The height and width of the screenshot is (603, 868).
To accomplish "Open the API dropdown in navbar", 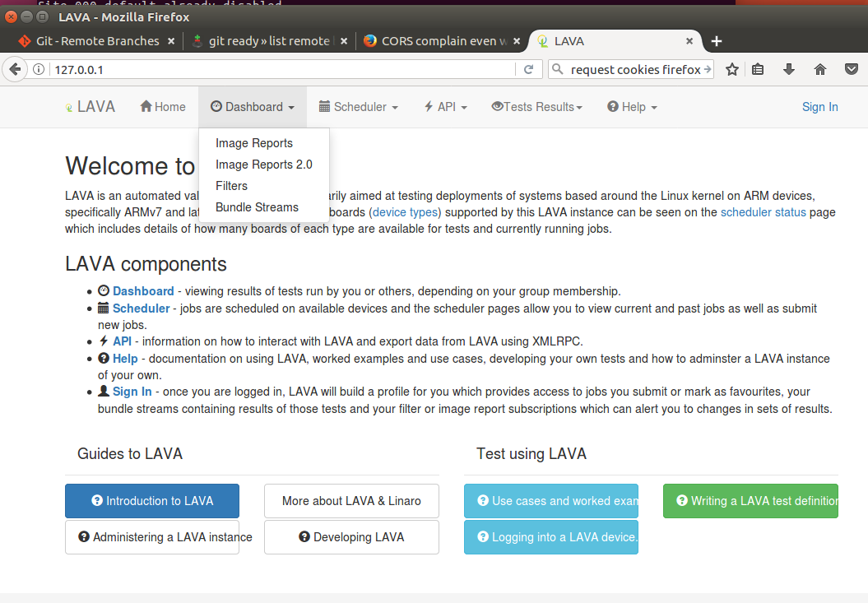I will 445,107.
